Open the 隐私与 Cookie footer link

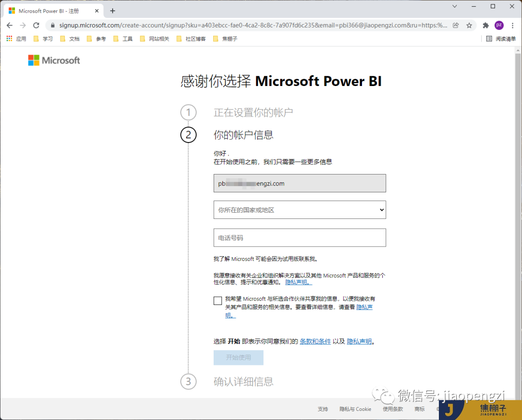pyautogui.click(x=355, y=409)
